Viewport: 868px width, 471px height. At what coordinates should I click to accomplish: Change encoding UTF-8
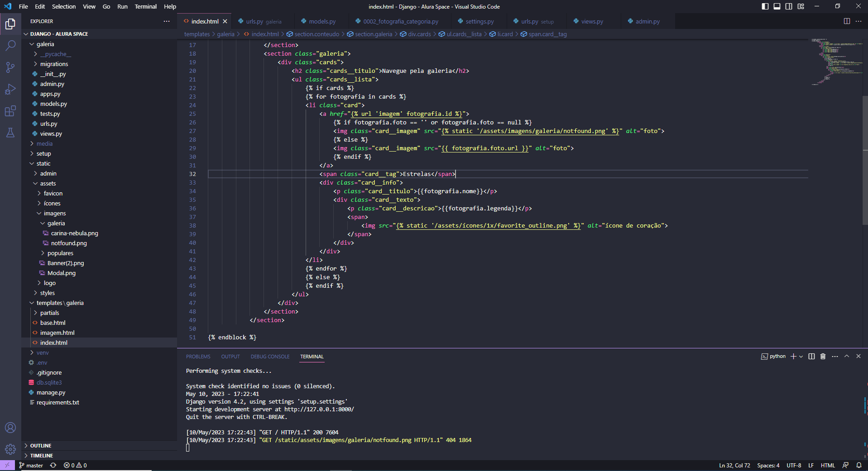[x=794, y=465]
